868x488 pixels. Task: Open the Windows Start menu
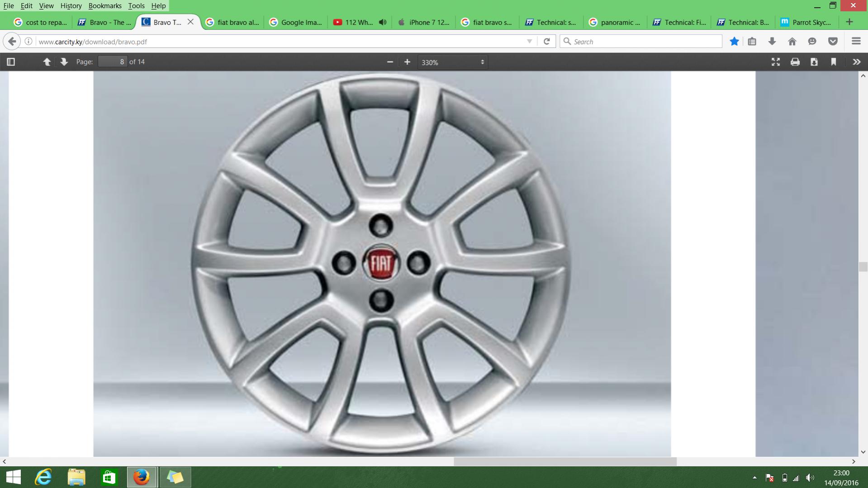click(x=14, y=477)
